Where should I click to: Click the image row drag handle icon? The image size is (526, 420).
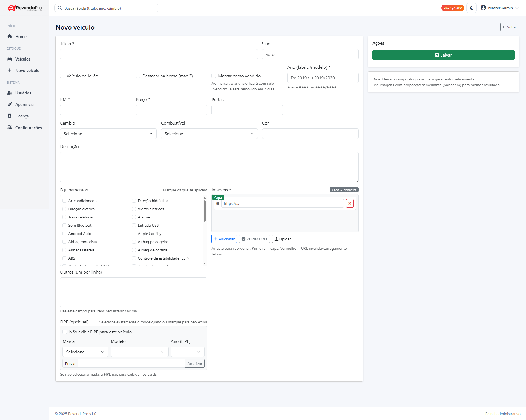click(218, 203)
